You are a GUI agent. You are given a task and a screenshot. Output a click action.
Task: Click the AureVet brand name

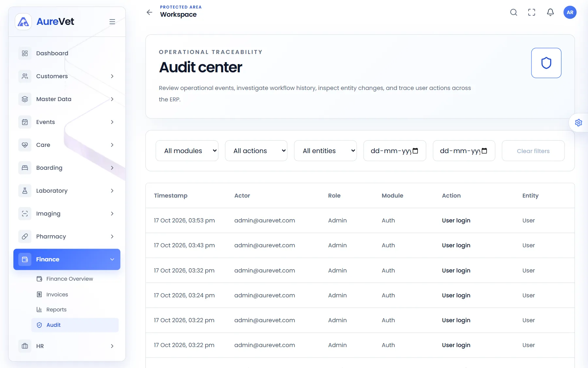pyautogui.click(x=55, y=22)
